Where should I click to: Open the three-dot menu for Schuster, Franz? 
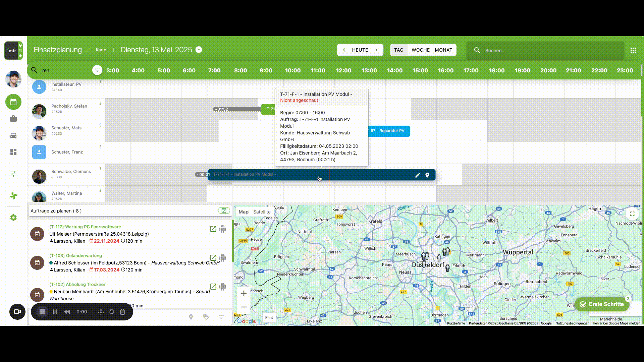[101, 147]
